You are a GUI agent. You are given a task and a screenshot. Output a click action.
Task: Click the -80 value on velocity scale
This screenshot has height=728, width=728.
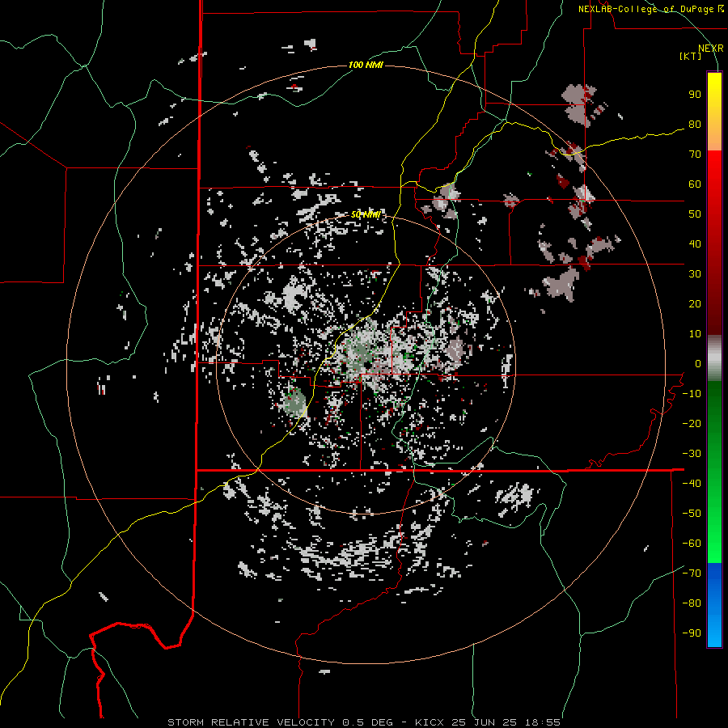692,603
